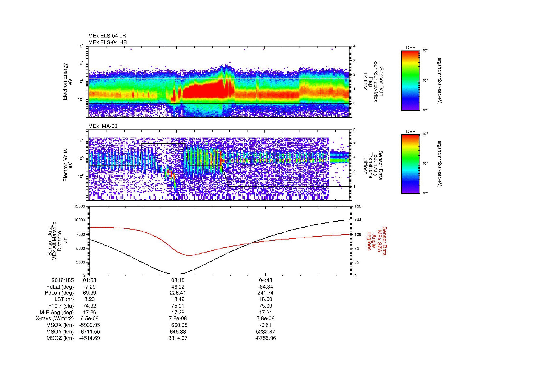Viewport: 555px width, 392px height.
Task: Click the second DEF color bar beside IMA panel
Action: point(410,164)
